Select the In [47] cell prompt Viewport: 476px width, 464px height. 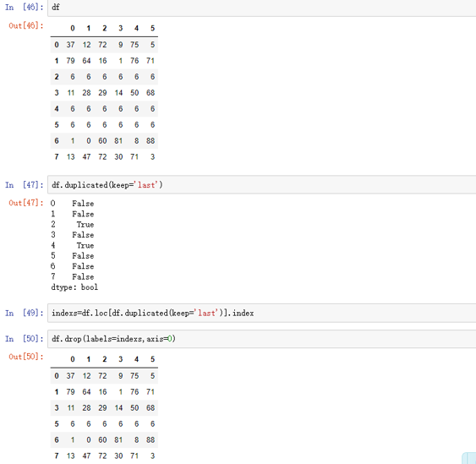click(25, 184)
